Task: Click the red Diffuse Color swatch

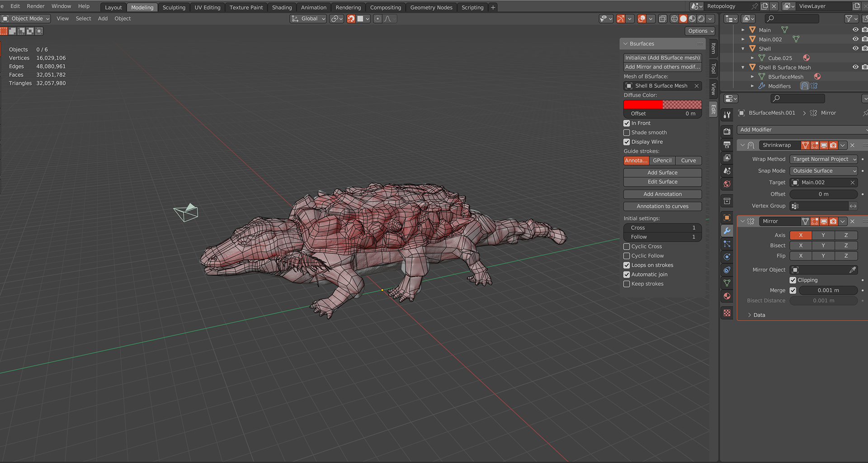Action: pos(662,104)
